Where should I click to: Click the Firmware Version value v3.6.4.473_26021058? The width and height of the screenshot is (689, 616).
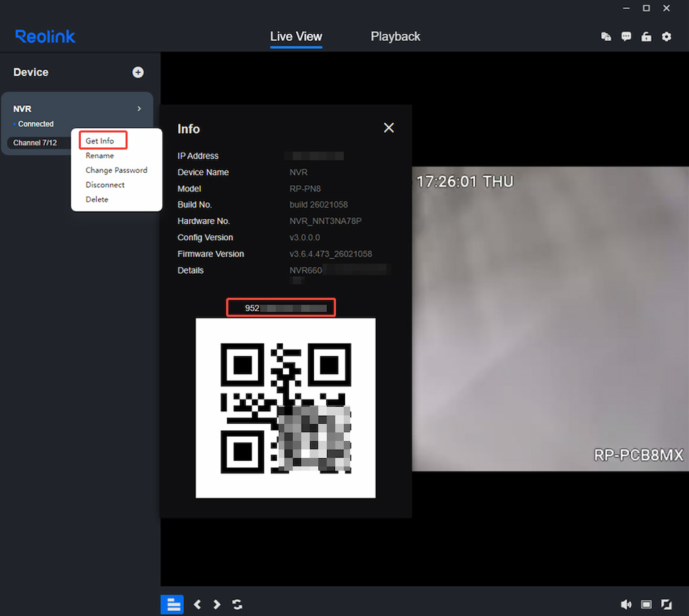pyautogui.click(x=330, y=254)
